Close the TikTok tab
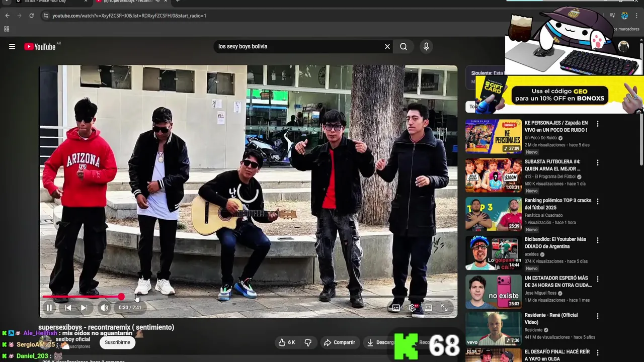The image size is (644, 362). (86, 2)
